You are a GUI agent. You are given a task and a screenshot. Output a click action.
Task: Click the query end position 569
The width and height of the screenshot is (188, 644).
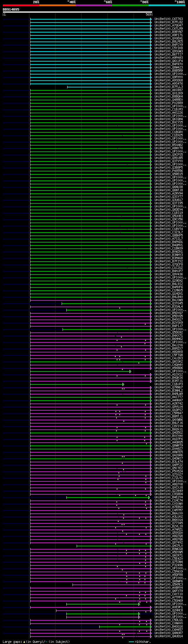pyautogui.click(x=148, y=14)
